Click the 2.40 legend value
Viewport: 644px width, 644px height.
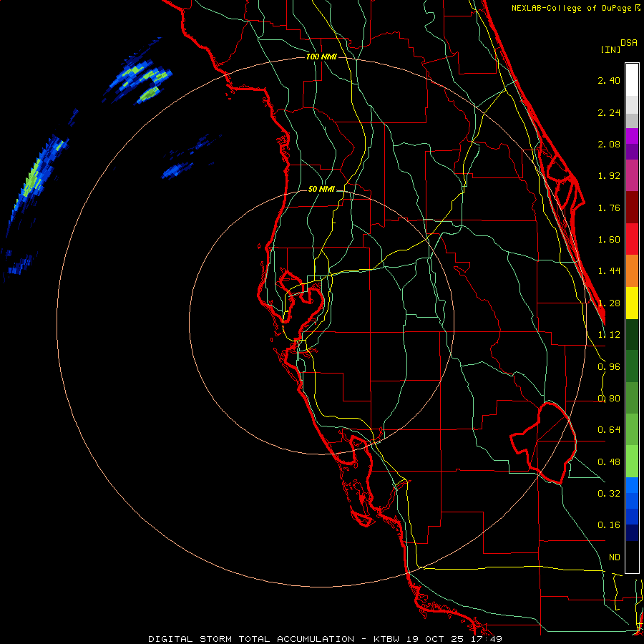pyautogui.click(x=609, y=80)
